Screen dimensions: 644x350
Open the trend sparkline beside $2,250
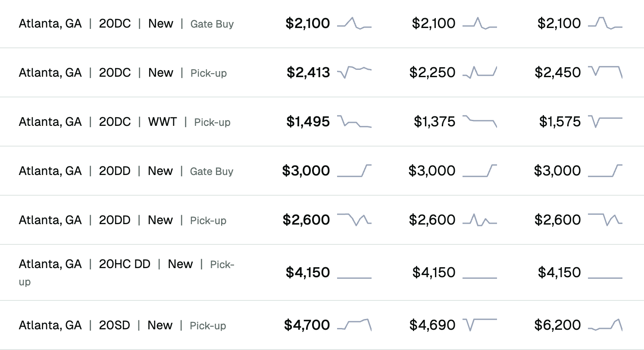pos(479,72)
